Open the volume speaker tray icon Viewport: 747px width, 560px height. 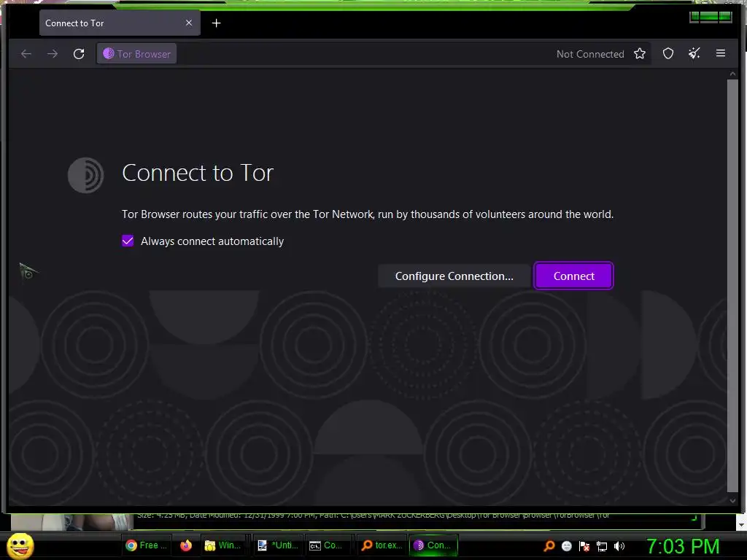coord(619,546)
